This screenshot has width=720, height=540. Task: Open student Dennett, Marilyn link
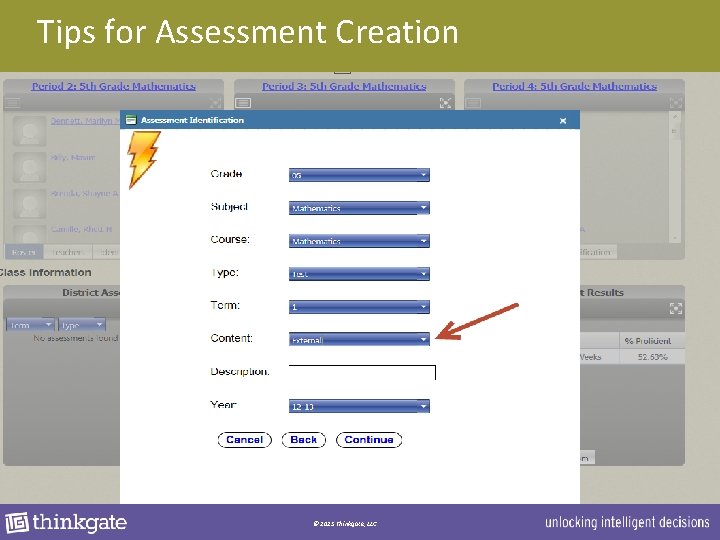84,121
